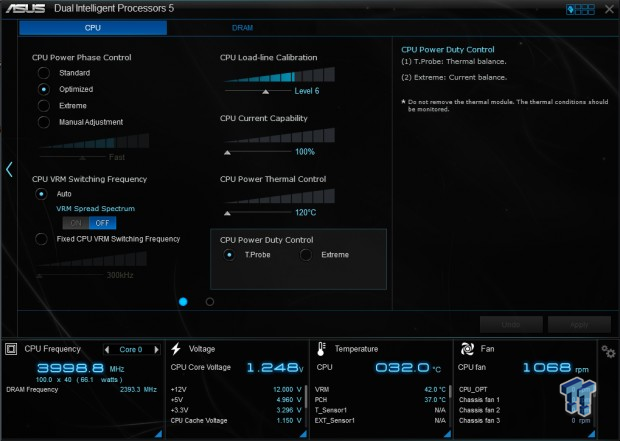This screenshot has width=620, height=441.
Task: Turn VRM Spread Spectrum ON
Action: 76,223
